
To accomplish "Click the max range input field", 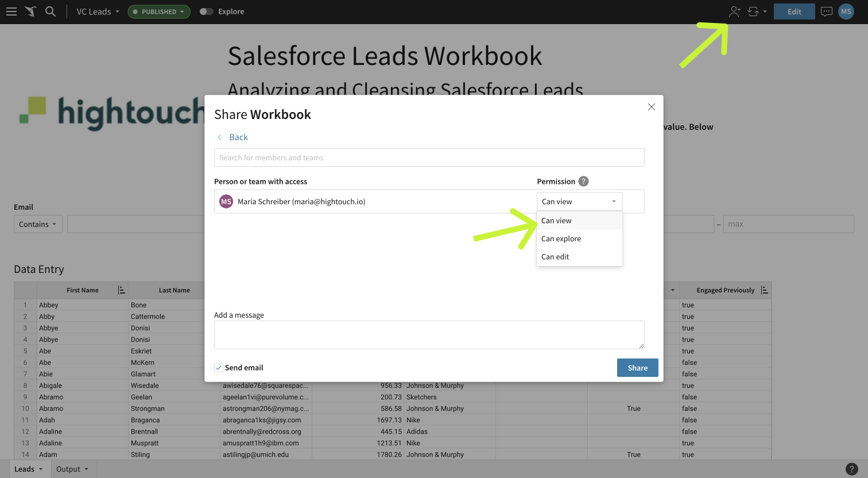I will pos(788,224).
